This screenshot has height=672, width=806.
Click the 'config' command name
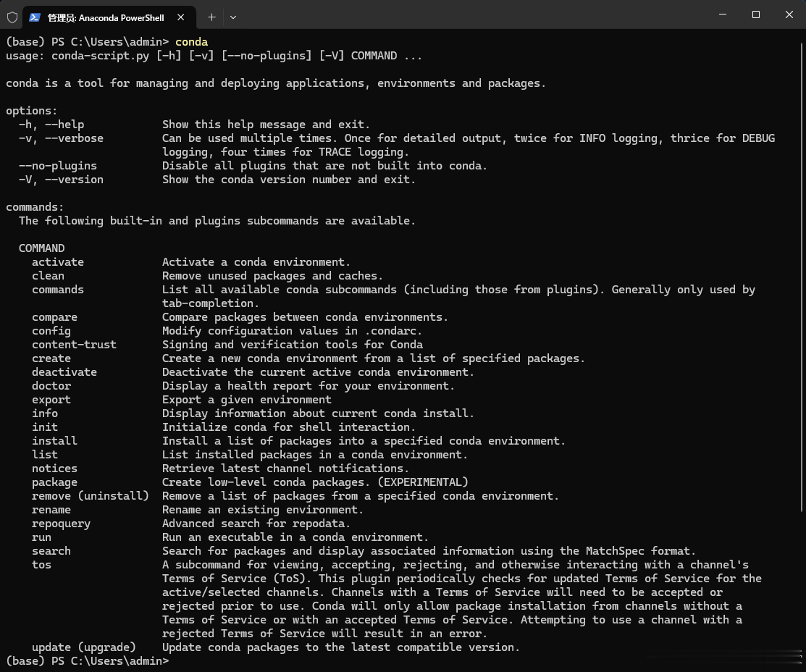[51, 331]
